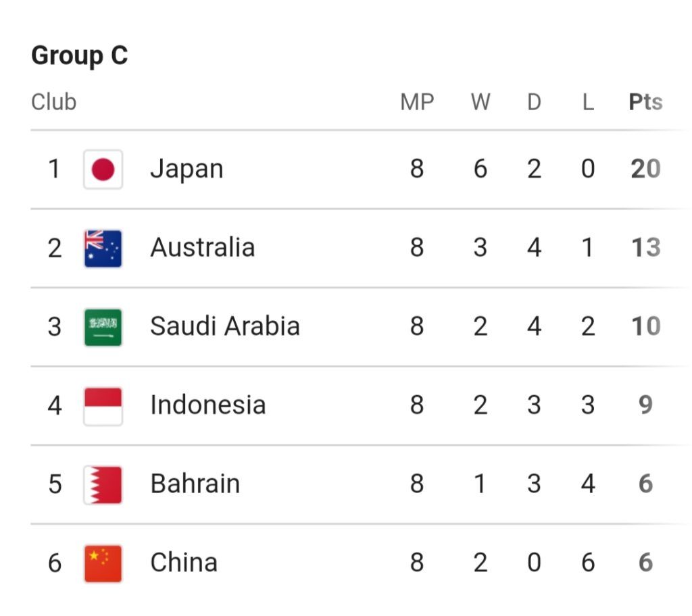Open the Australia team link
This screenshot has height=616, width=692.
pyautogui.click(x=202, y=248)
